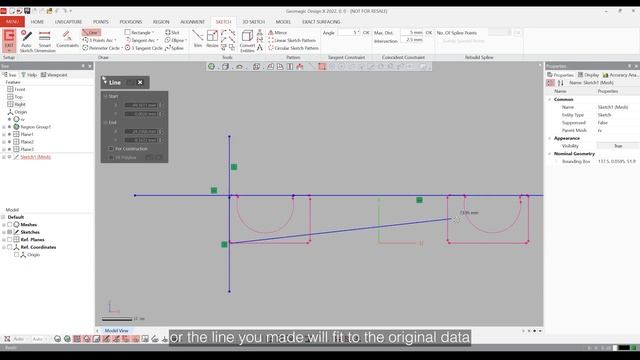Toggle visibility dot of Plane1
640x360 pixels.
(x=9, y=134)
